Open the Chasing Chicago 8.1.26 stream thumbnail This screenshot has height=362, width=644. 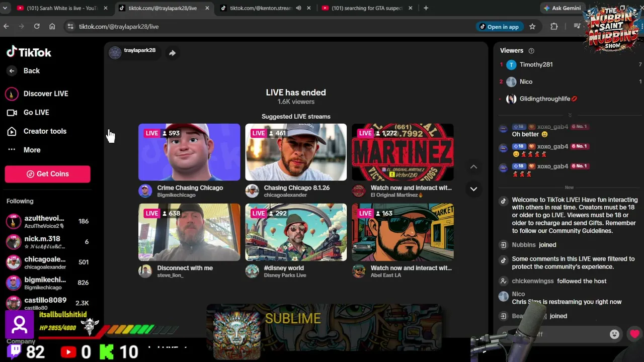296,152
